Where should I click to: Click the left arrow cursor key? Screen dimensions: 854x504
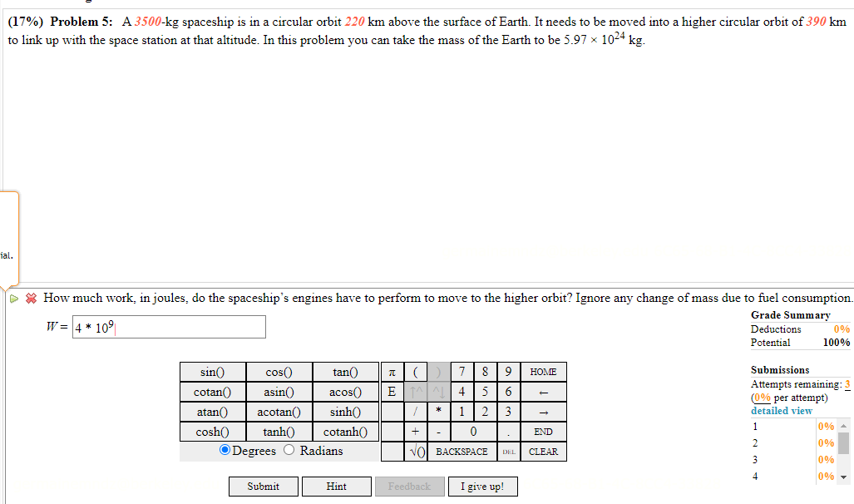click(x=543, y=392)
